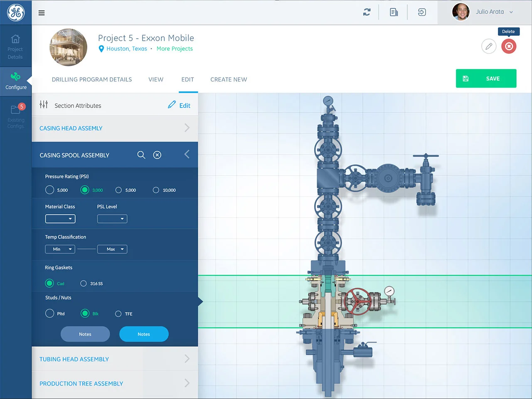The image size is (532, 399).
Task: Click the highlighted casing spool section band
Action: click(x=365, y=301)
